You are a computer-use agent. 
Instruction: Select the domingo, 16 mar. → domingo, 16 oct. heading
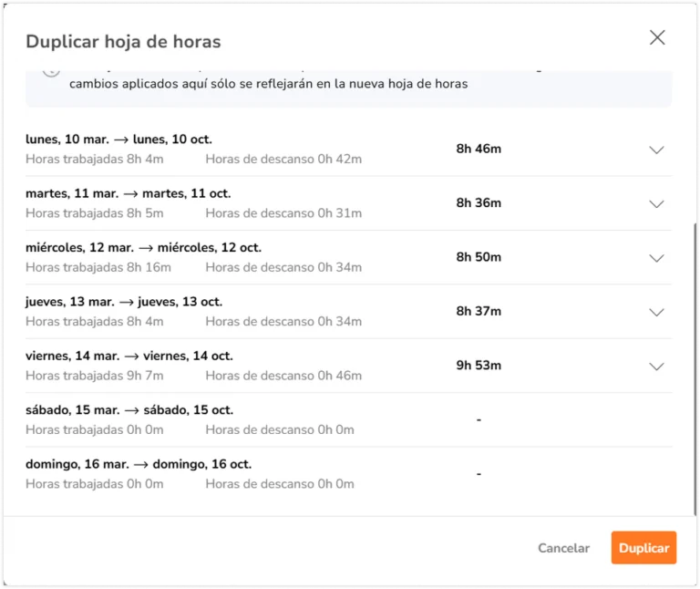click(139, 464)
